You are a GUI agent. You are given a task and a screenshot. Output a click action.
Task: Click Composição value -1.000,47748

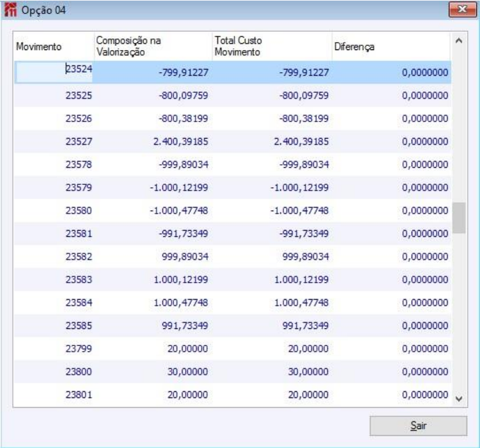tap(179, 211)
